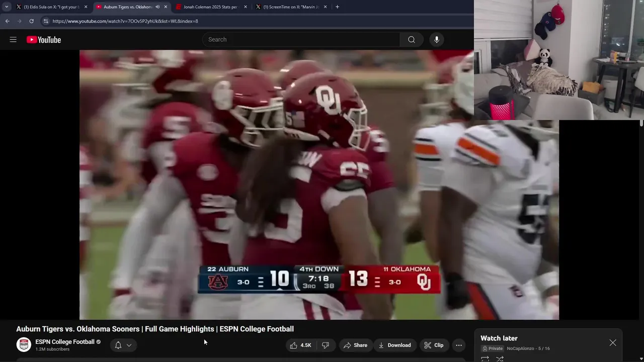Switch to Eldis Sula on X tab
Viewport: 644px width, 362px height.
51,7
